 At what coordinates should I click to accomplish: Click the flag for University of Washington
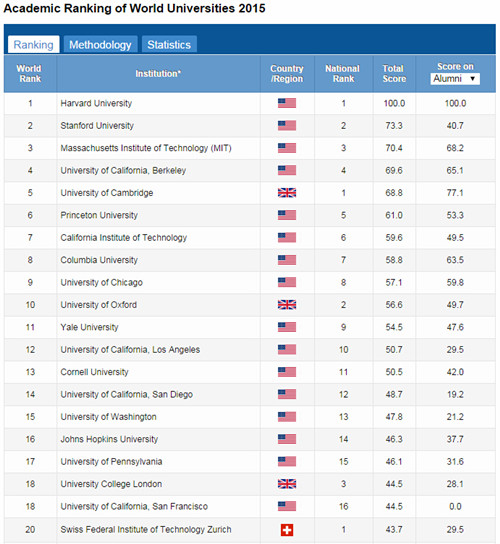(x=287, y=417)
